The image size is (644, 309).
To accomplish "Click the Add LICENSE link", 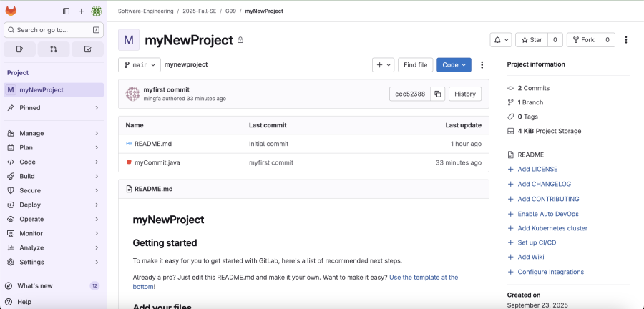I will (537, 169).
